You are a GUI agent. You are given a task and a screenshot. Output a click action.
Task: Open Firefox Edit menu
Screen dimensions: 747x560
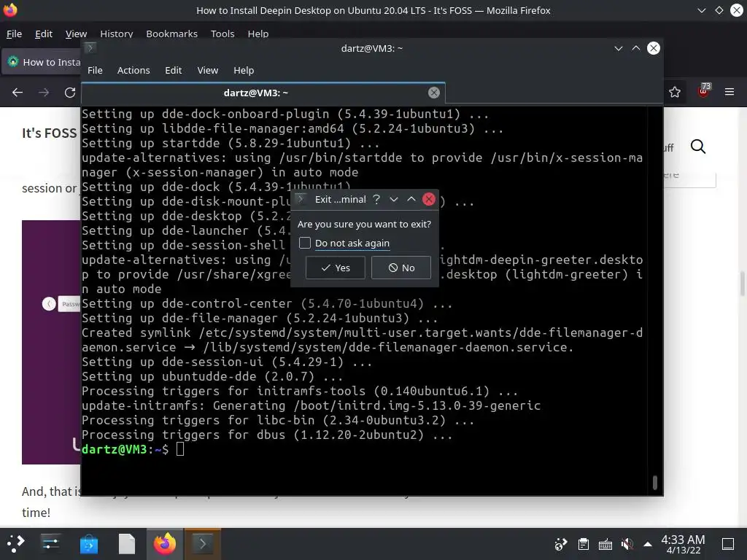pyautogui.click(x=43, y=34)
